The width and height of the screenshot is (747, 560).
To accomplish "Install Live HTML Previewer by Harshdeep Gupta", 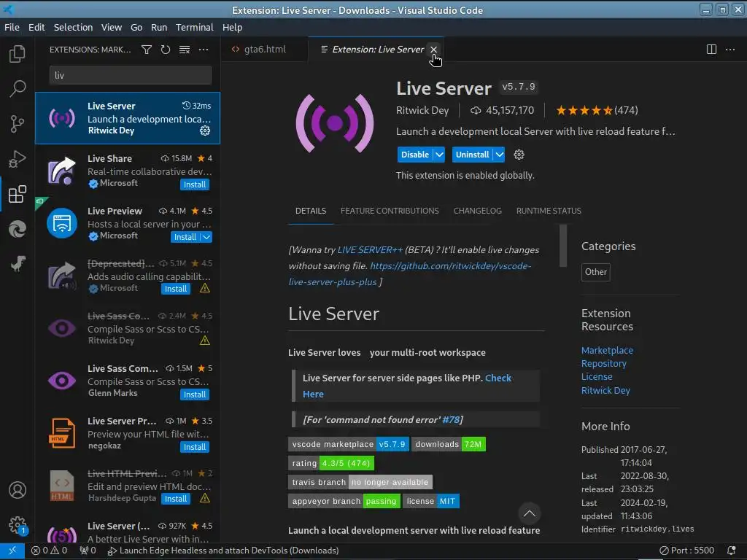I will pyautogui.click(x=176, y=499).
